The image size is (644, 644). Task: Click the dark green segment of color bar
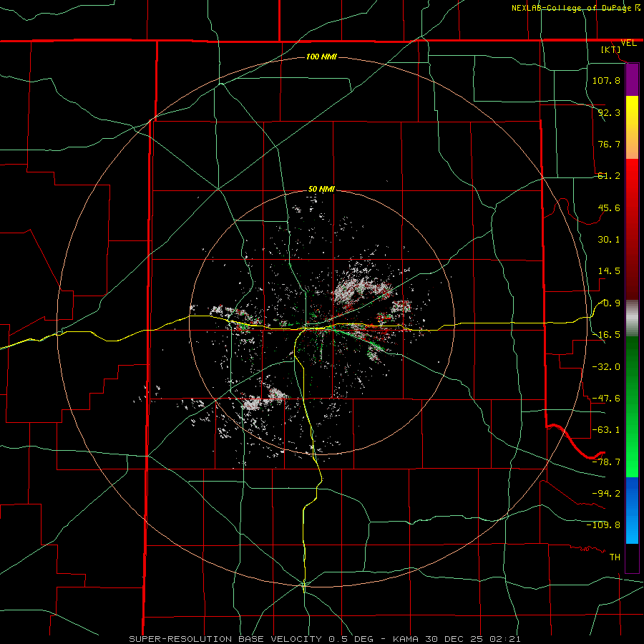632,366
